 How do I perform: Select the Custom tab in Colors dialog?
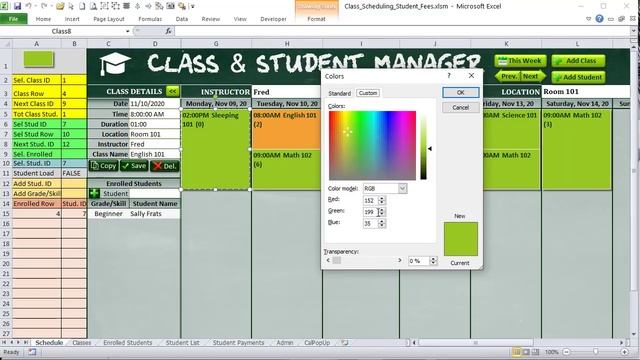pos(368,93)
